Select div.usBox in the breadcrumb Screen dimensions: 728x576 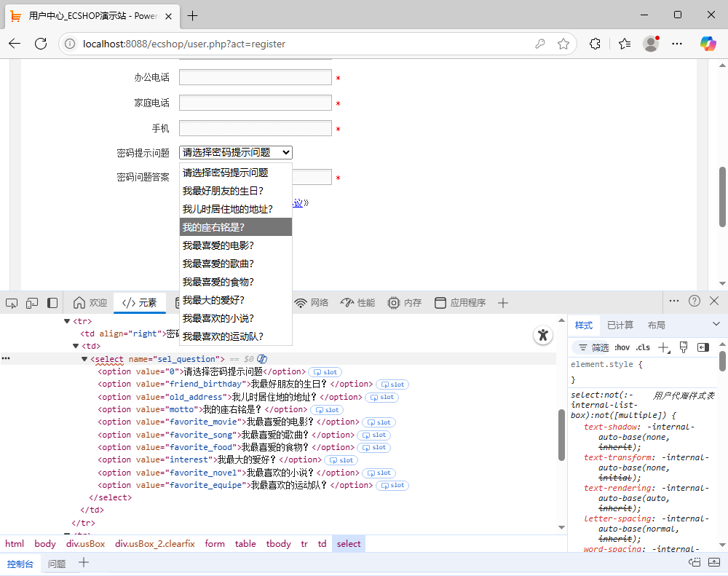coord(85,544)
